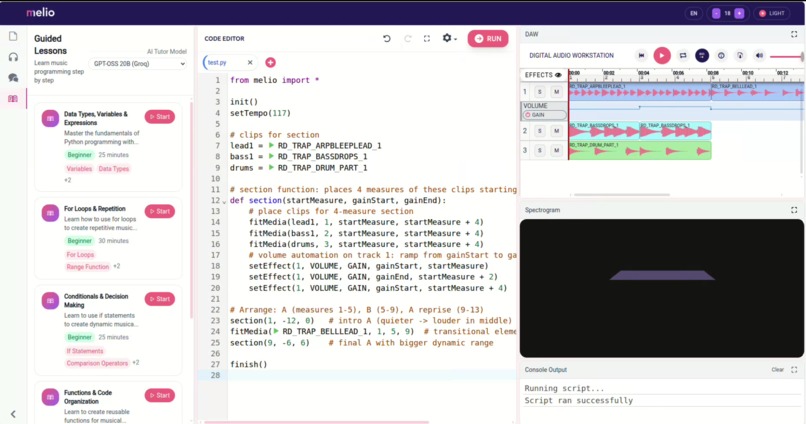806x424 pixels.
Task: Click the Conditionals lesson purple icon
Action: (50, 301)
